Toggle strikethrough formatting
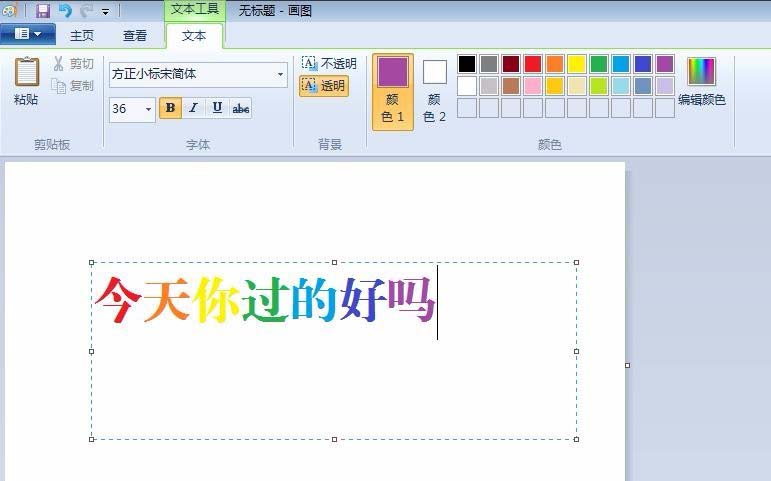The image size is (771, 481). point(240,108)
